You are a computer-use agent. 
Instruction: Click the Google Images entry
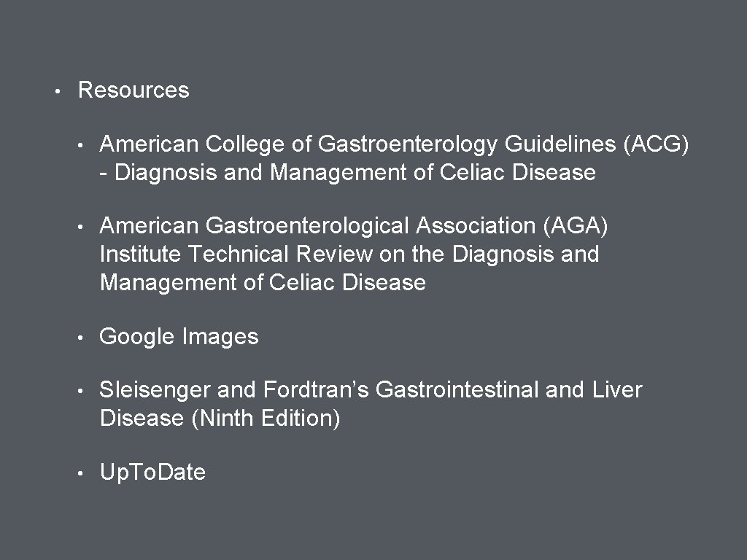point(179,337)
